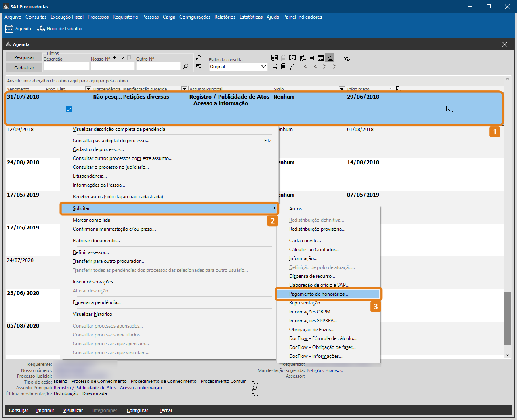Click the Outro Nº input field
The height and width of the screenshot is (420, 517).
158,66
